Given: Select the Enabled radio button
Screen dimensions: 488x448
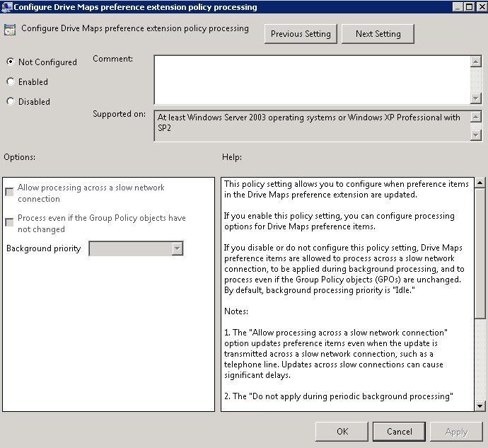Looking at the screenshot, I should click(x=11, y=81).
